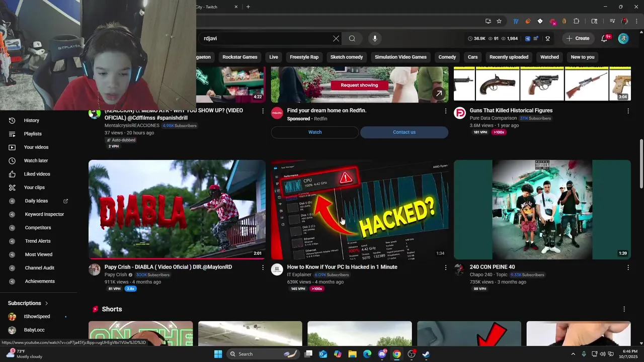Screen dimensions: 644x362
Task: Select the Cars filter chip
Action: click(472, 57)
